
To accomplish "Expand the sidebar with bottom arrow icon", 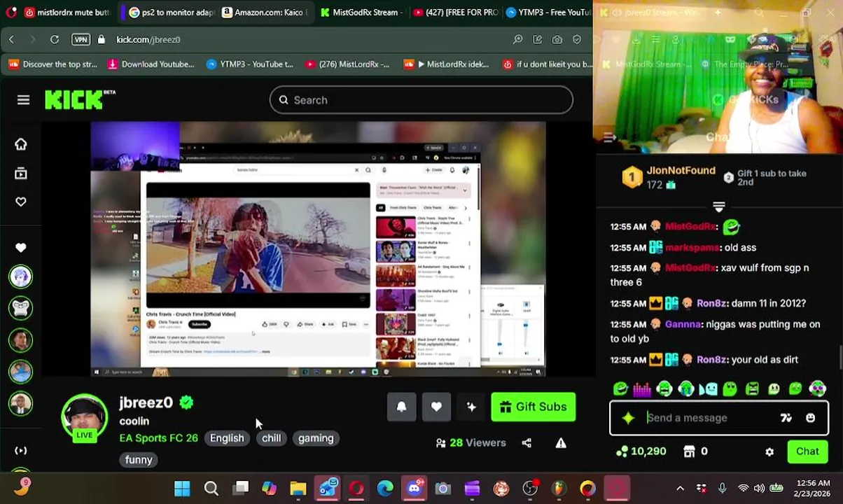I will click(x=21, y=451).
